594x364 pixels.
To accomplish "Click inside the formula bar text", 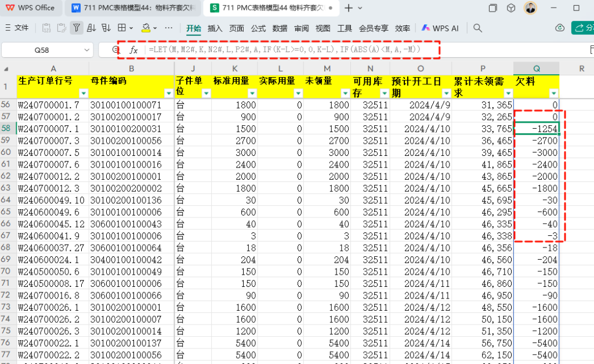I will (x=284, y=50).
